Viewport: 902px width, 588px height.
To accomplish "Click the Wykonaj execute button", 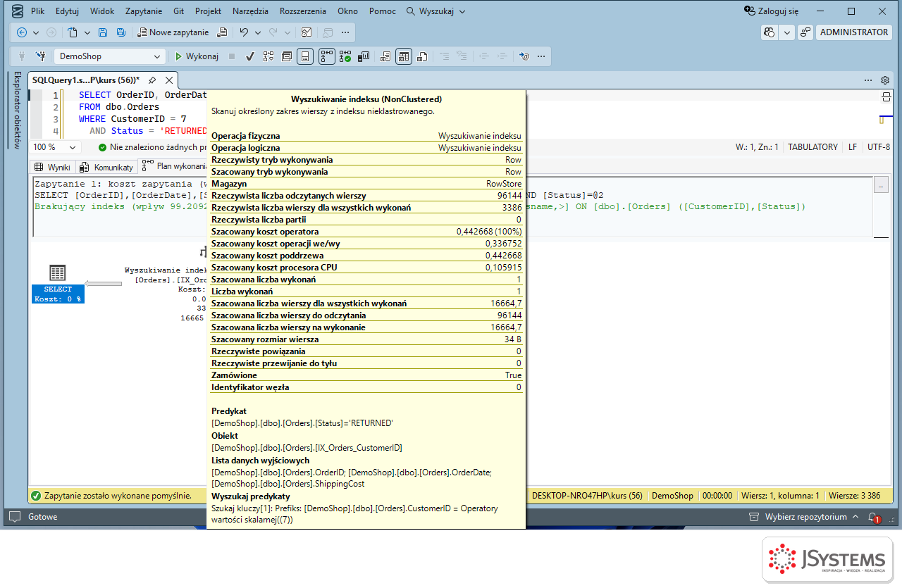I will pyautogui.click(x=197, y=56).
